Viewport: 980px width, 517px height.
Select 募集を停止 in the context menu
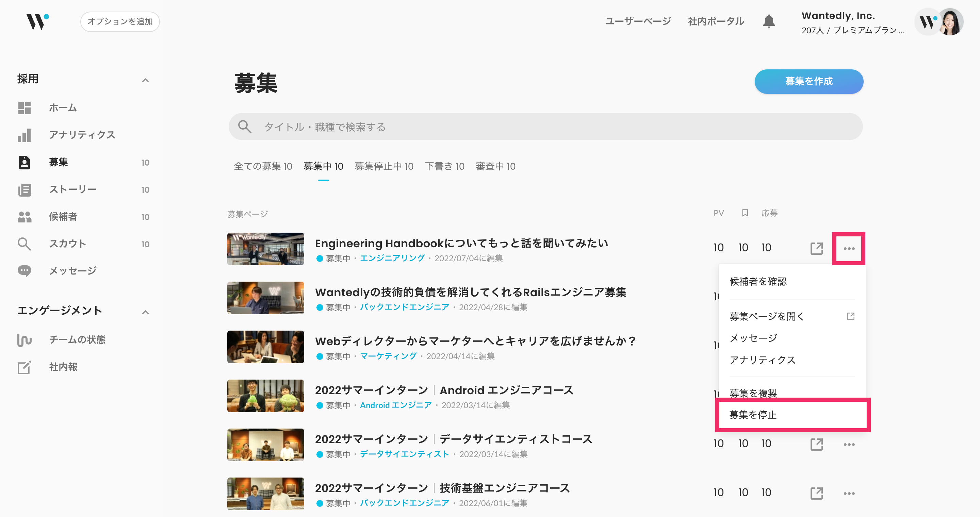(753, 415)
